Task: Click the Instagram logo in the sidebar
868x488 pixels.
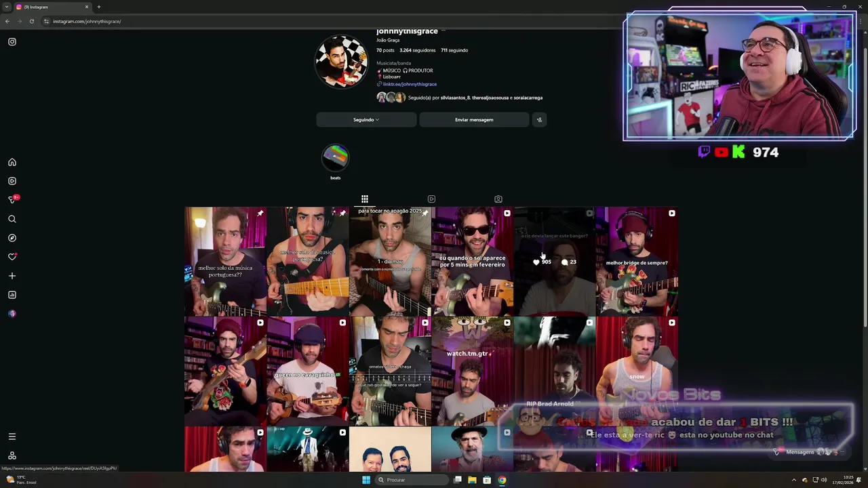Action: (x=12, y=42)
